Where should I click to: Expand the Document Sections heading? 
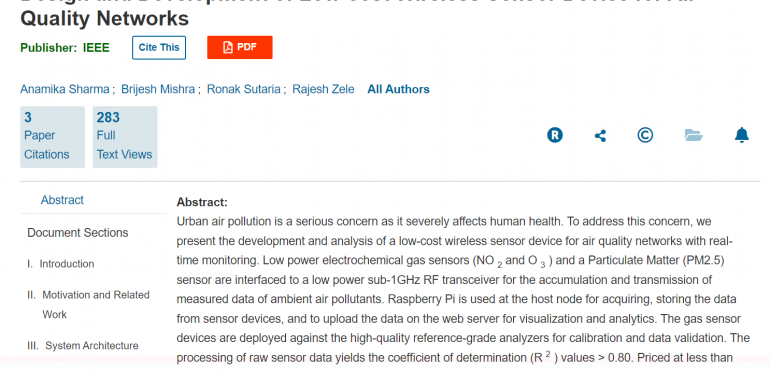pos(78,232)
